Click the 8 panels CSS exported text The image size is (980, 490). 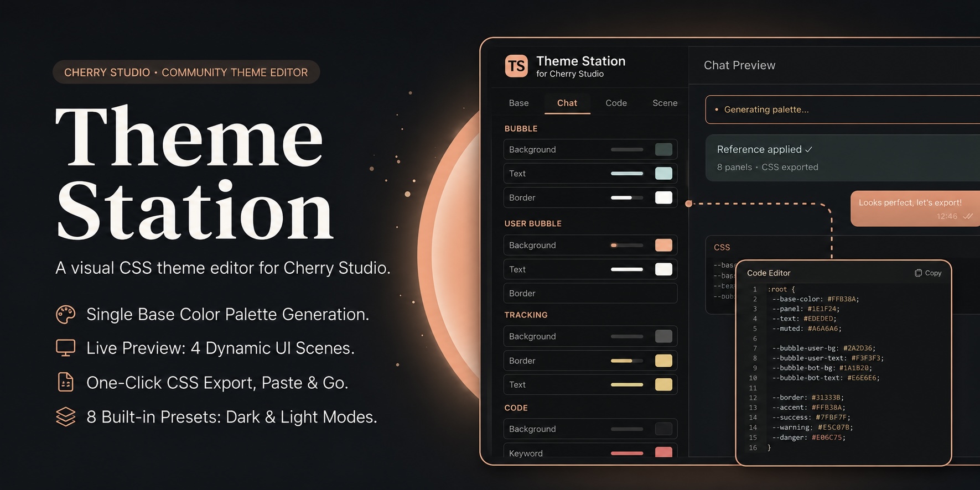coord(768,167)
